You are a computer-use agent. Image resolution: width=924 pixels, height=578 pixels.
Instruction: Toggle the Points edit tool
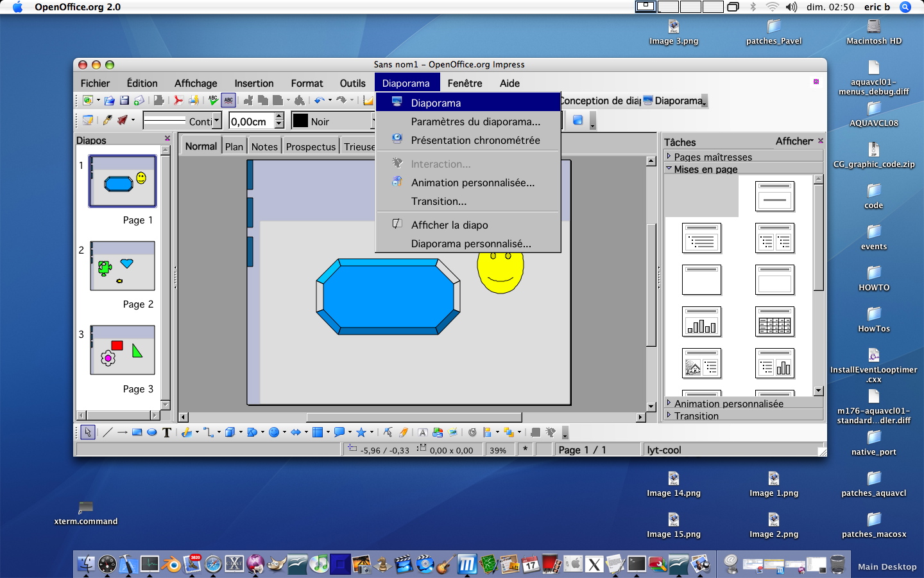[x=388, y=432]
